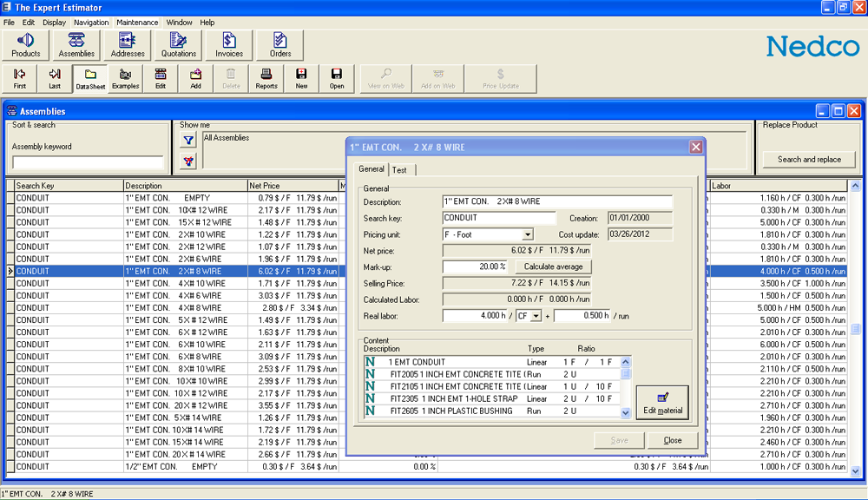The height and width of the screenshot is (500, 868).
Task: Sort by Net Price column header
Action: (293, 186)
